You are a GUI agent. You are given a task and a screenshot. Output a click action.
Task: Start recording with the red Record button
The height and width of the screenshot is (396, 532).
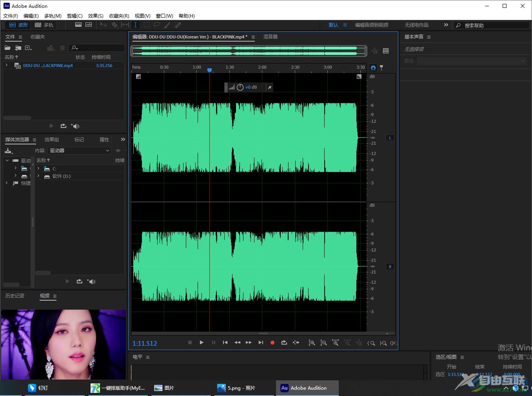pyautogui.click(x=272, y=343)
